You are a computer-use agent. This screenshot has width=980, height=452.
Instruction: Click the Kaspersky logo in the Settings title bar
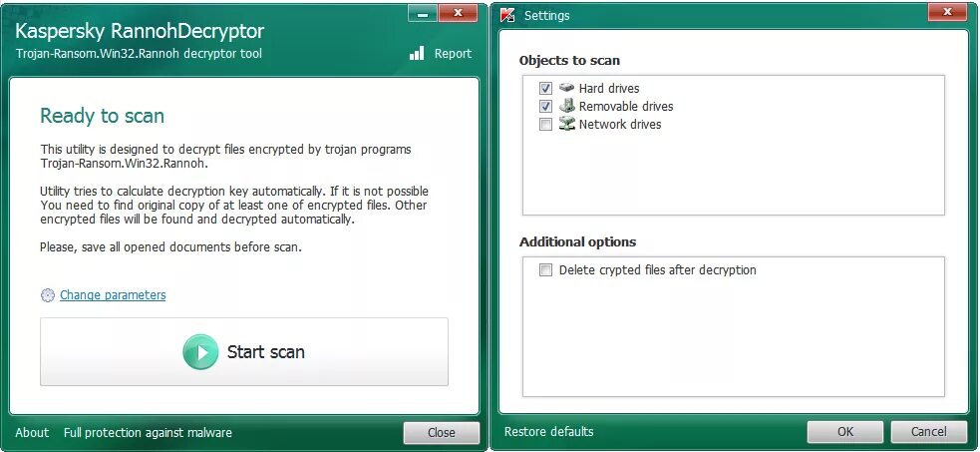click(x=507, y=15)
